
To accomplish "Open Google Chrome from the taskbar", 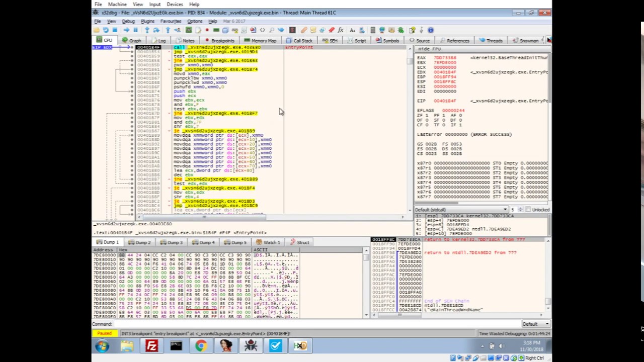I will click(x=201, y=346).
